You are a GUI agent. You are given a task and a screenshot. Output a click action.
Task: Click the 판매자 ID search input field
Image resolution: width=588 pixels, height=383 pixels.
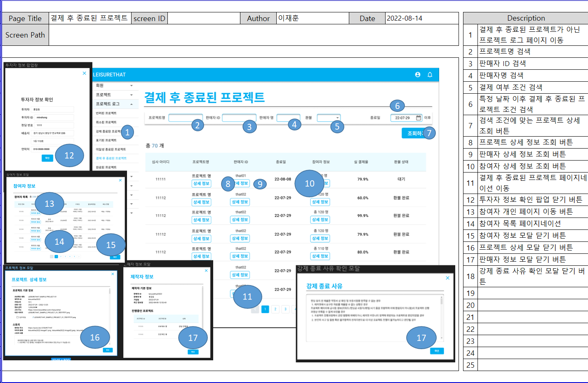click(239, 118)
